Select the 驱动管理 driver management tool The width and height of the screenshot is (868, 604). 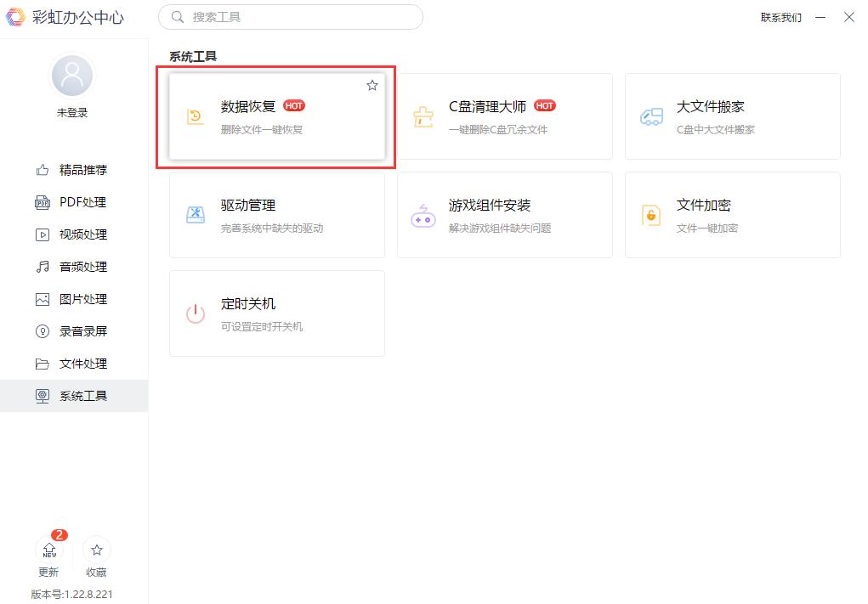coord(276,215)
